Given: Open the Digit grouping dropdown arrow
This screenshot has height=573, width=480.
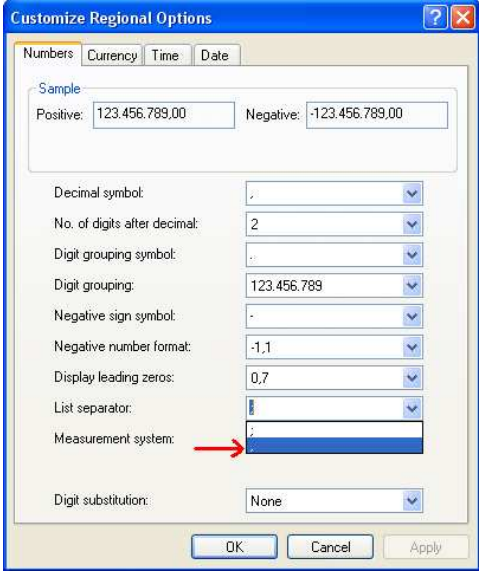Looking at the screenshot, I should pyautogui.click(x=412, y=285).
